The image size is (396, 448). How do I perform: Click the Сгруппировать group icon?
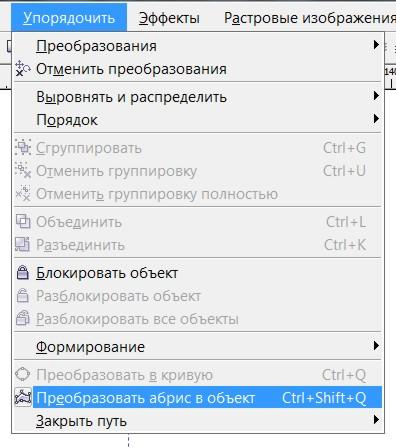[23, 148]
